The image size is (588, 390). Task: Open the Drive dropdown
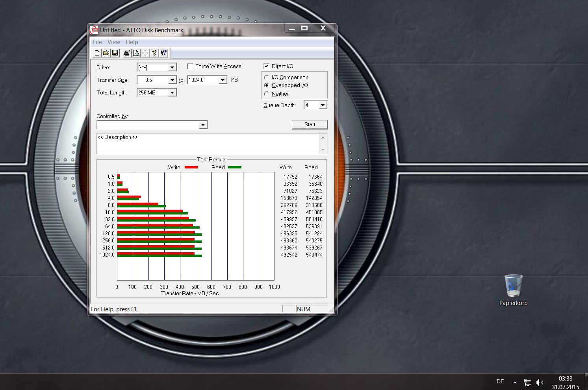click(172, 67)
